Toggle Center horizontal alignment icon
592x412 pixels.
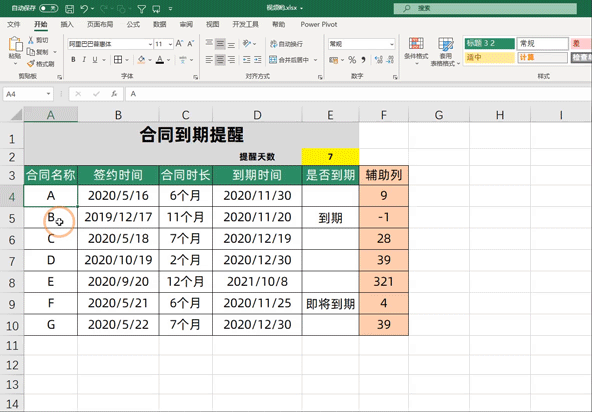pyautogui.click(x=220, y=60)
